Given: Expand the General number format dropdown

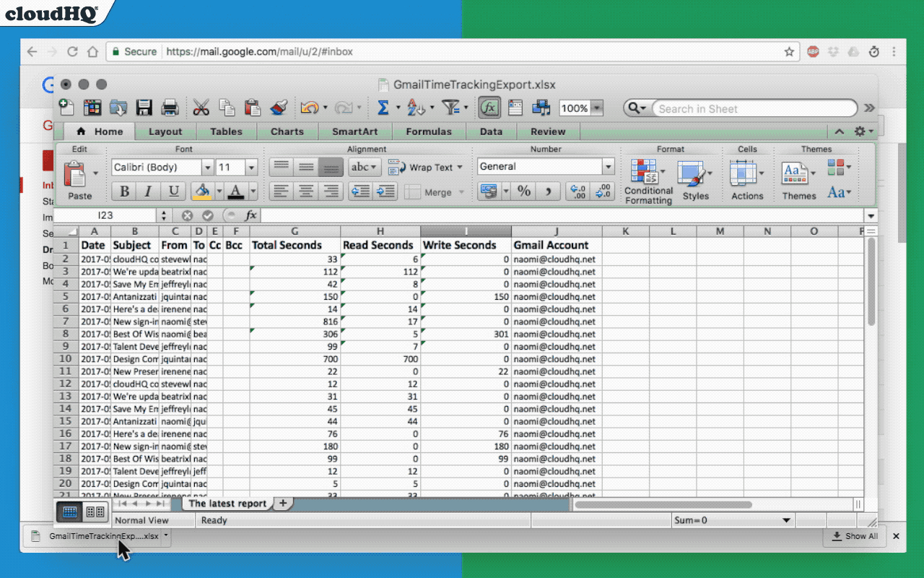Looking at the screenshot, I should pos(607,167).
